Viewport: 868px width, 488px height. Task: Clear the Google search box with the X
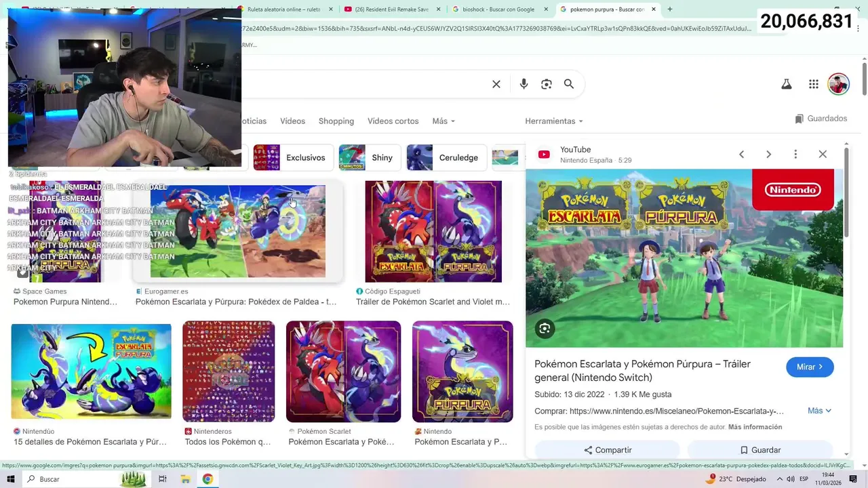496,84
